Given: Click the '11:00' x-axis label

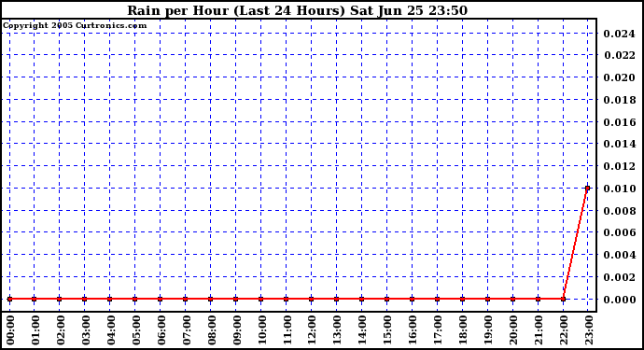Looking at the screenshot, I should (x=287, y=329).
